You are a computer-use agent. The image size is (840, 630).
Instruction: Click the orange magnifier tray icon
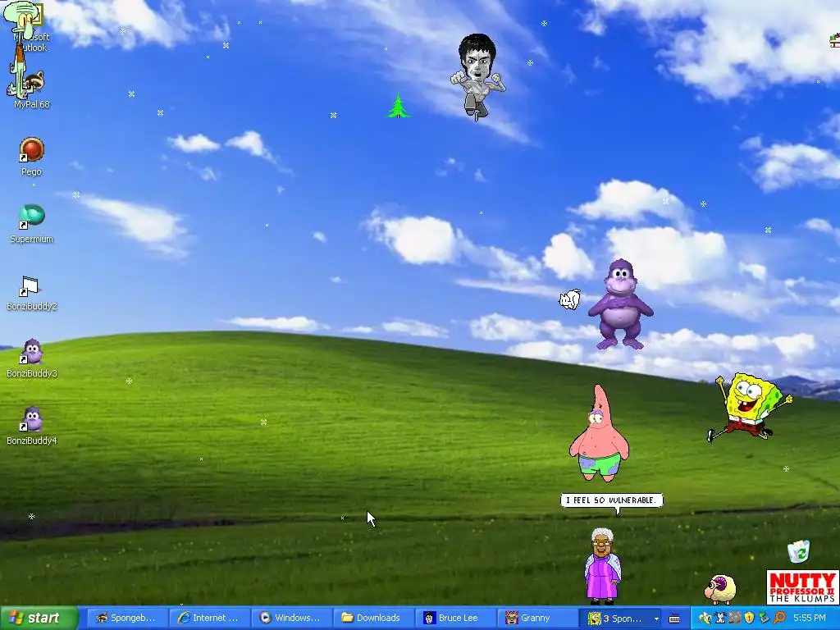click(x=779, y=619)
